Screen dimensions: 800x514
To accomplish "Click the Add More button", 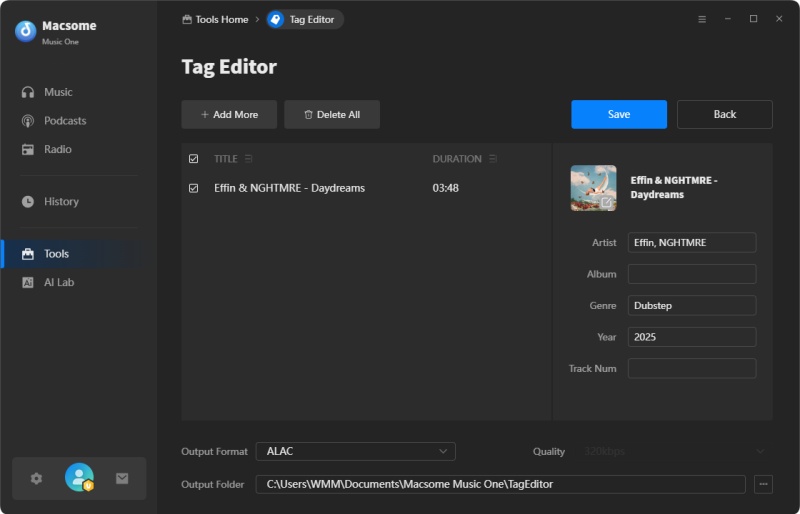I will [229, 114].
